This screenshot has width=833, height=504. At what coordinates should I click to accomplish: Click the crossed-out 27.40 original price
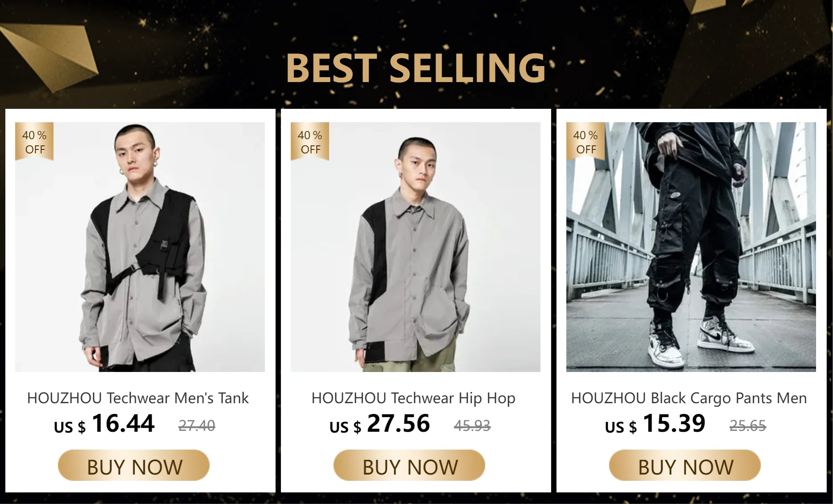coord(197,426)
